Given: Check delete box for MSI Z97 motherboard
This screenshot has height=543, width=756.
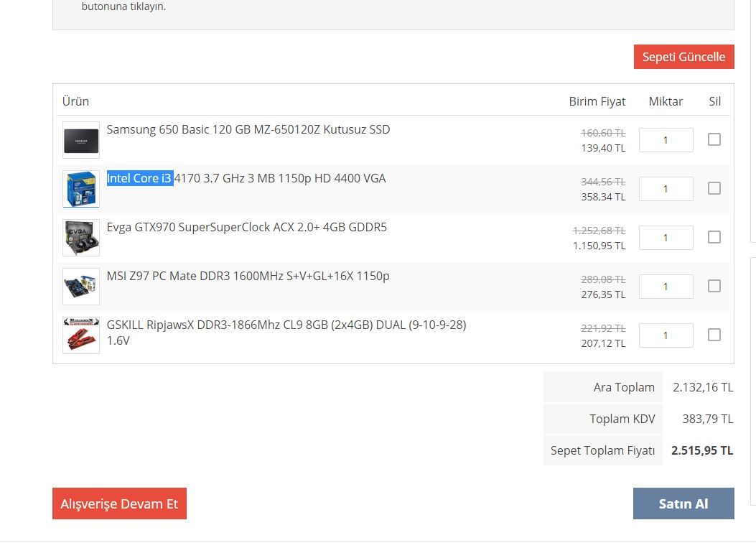Looking at the screenshot, I should (714, 287).
